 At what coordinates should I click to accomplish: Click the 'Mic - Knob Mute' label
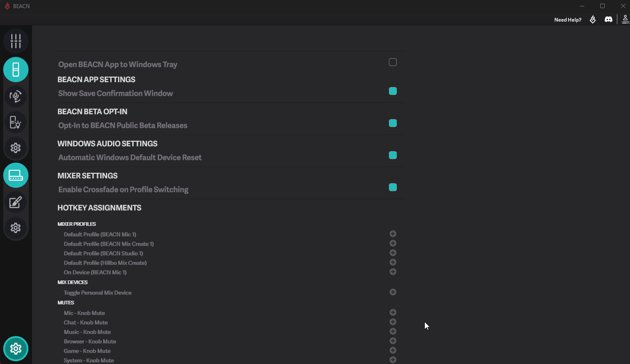tap(84, 313)
